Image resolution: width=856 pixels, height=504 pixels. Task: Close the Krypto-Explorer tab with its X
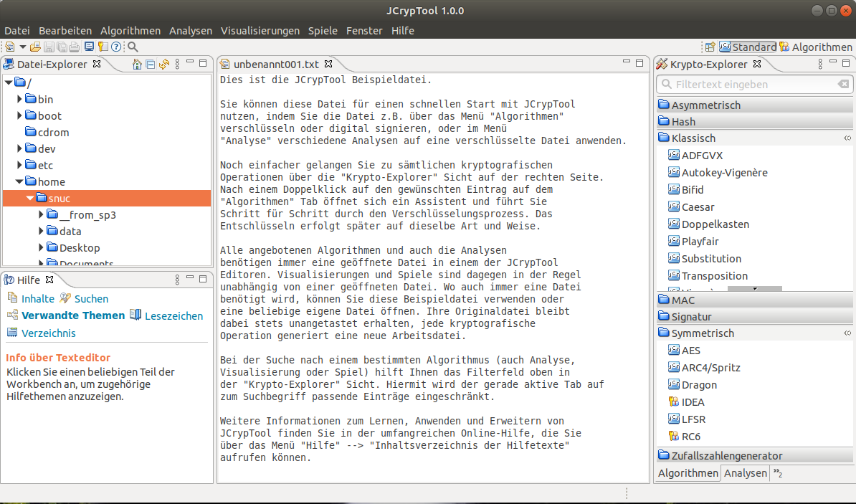point(756,64)
